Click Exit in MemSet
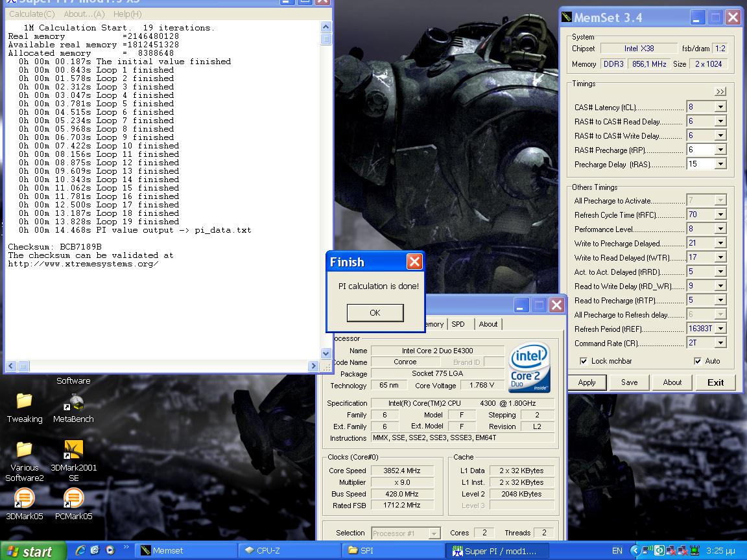 716,382
